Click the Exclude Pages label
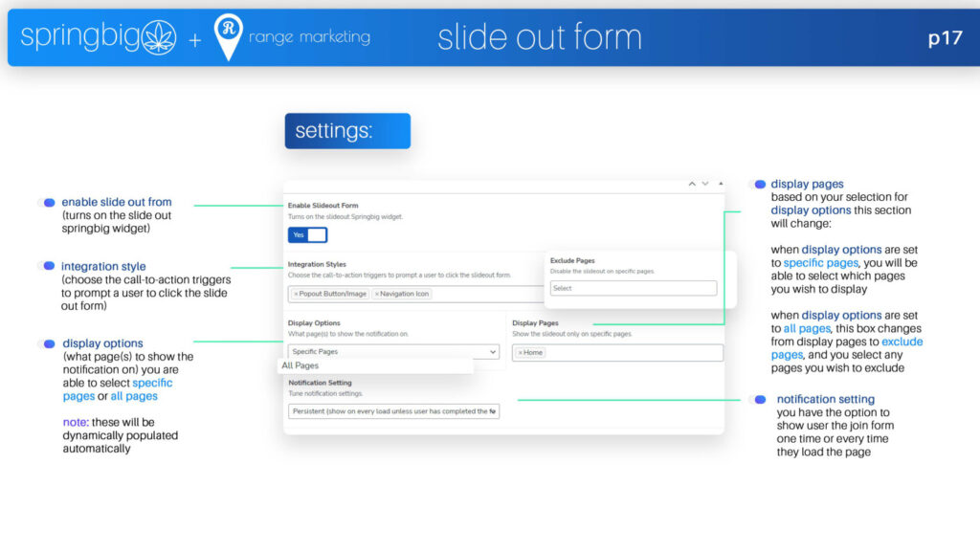Screen dimensions: 980x552 pyautogui.click(x=572, y=261)
